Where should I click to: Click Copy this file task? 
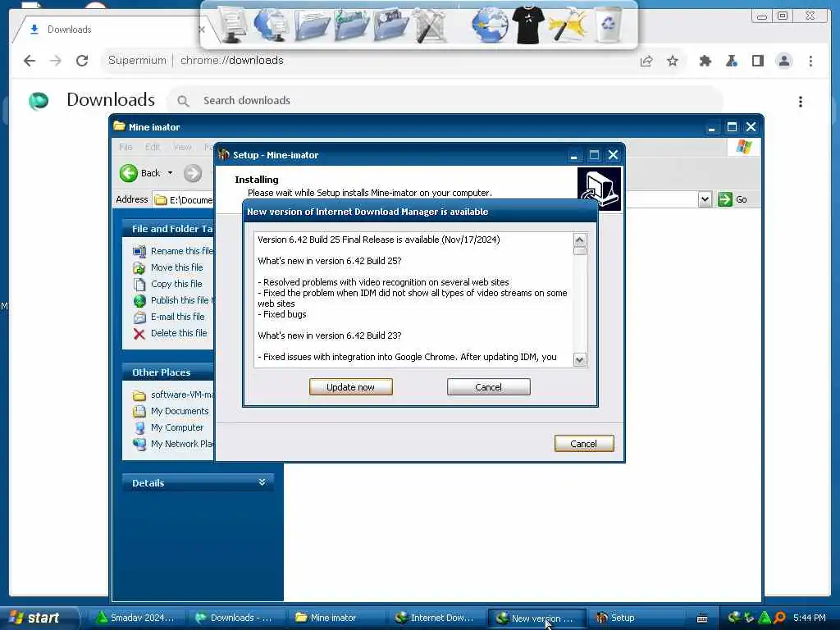(176, 284)
